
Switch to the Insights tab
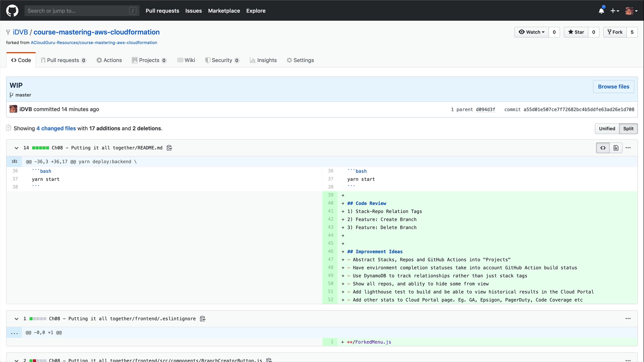(263, 60)
